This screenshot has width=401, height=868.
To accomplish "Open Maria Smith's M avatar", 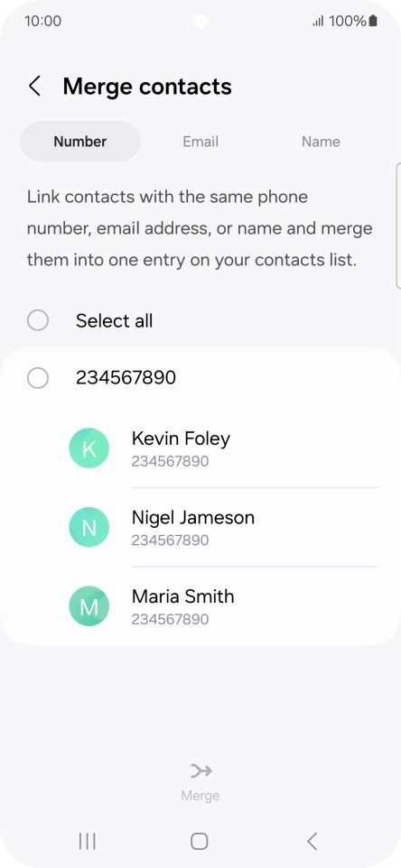I will 89,606.
